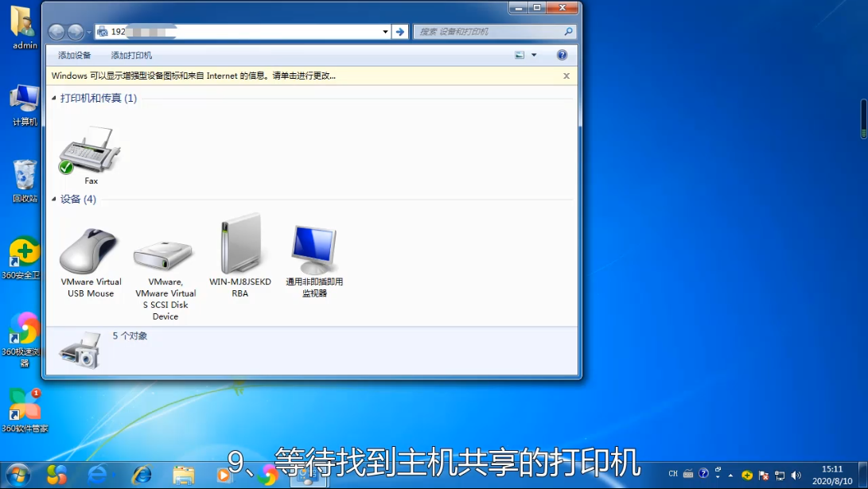The height and width of the screenshot is (489, 868).
Task: Switch input language via CH indicator
Action: [672, 472]
